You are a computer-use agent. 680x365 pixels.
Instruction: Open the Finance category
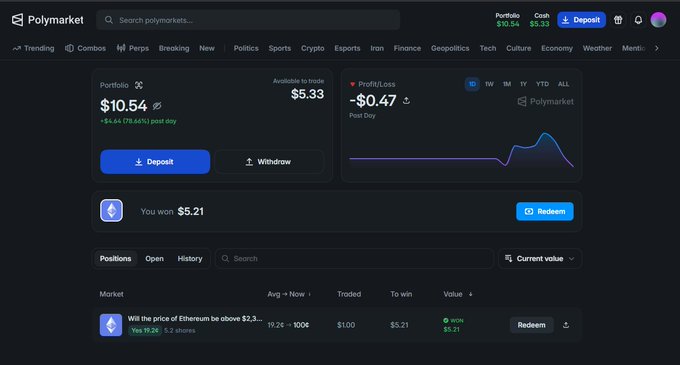click(407, 48)
